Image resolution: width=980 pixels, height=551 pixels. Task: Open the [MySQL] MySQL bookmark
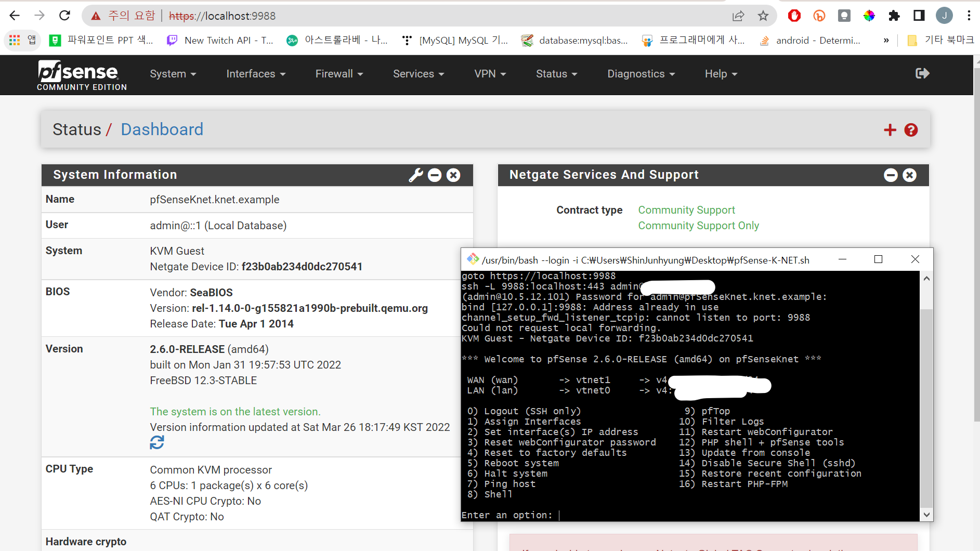point(455,40)
